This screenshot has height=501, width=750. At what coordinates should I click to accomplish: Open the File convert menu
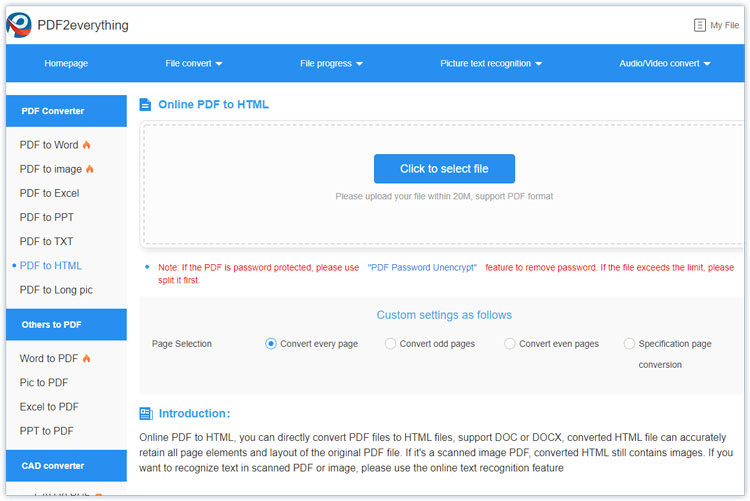[194, 63]
